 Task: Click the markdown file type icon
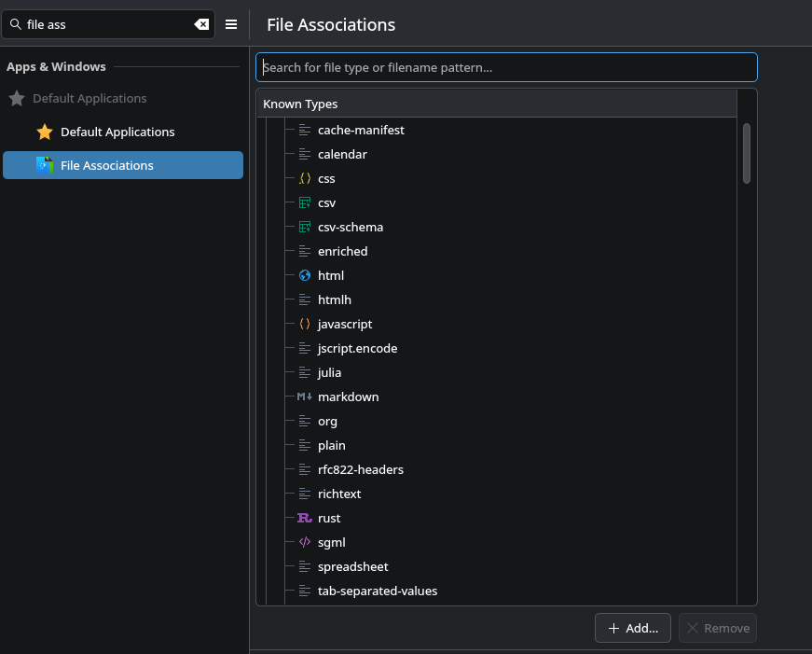coord(304,397)
